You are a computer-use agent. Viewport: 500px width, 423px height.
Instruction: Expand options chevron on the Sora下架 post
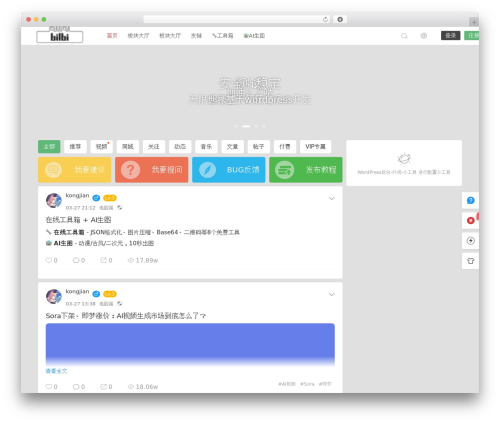click(x=331, y=294)
